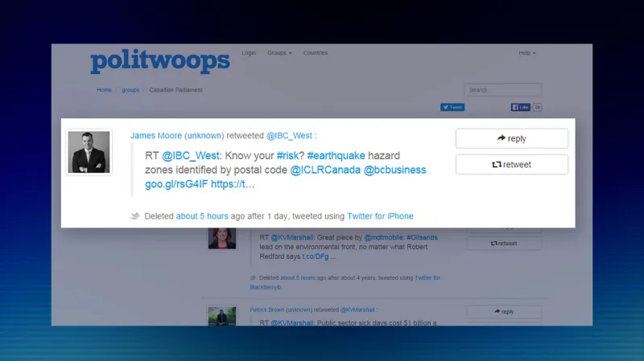Open the Groups dropdown menu
Image resolution: width=644 pixels, height=361 pixels.
coord(279,53)
